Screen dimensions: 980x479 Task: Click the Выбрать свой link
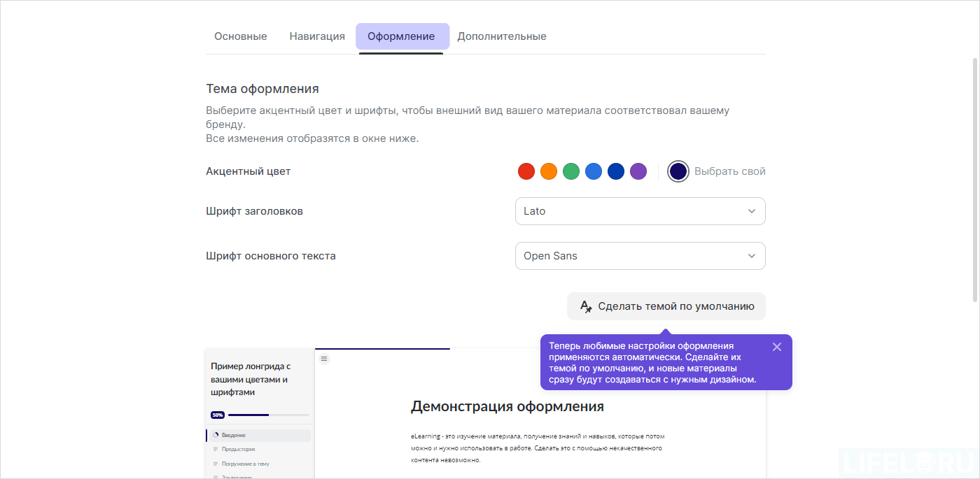click(730, 171)
